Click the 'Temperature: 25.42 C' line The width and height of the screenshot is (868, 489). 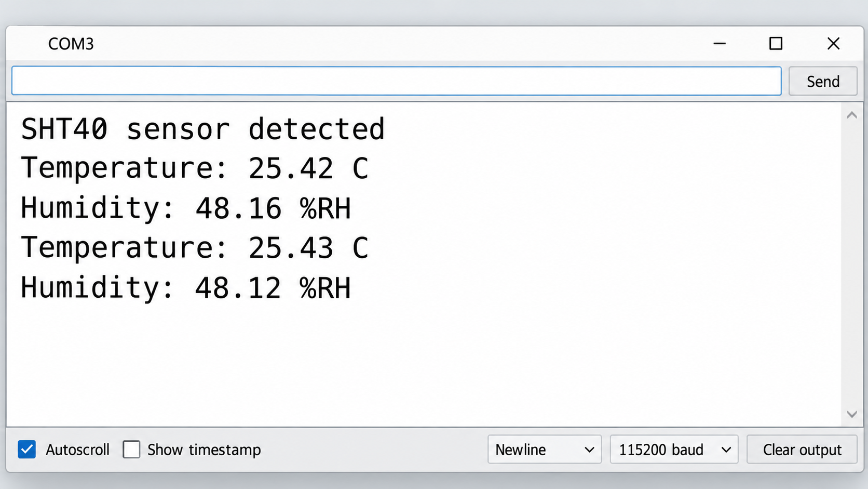195,168
